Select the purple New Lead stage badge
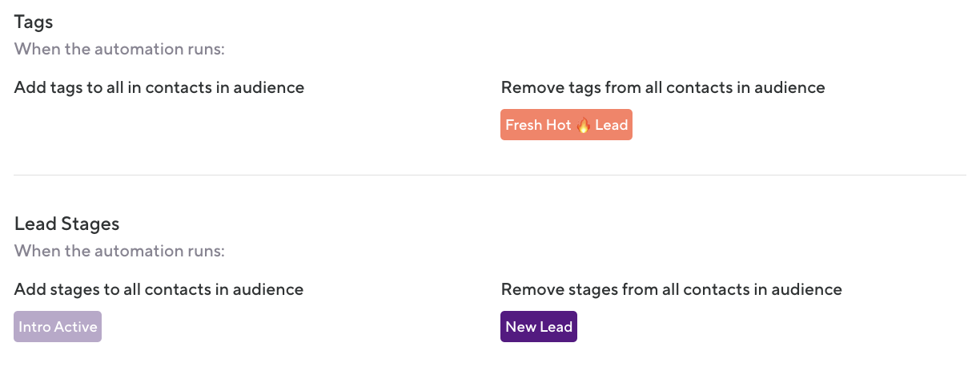 tap(539, 327)
